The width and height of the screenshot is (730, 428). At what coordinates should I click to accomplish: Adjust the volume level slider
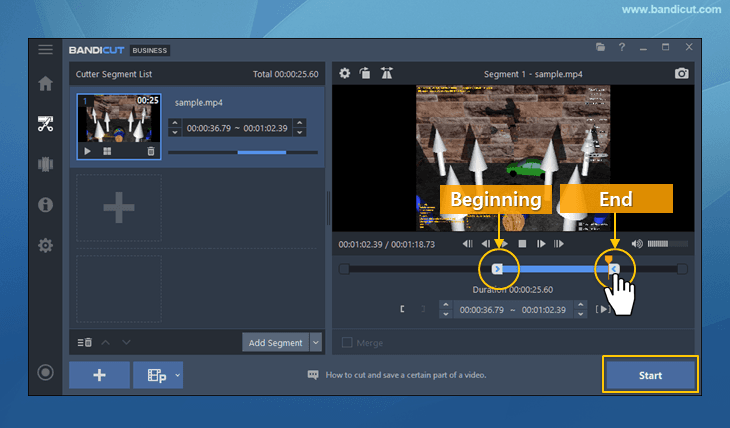point(667,244)
